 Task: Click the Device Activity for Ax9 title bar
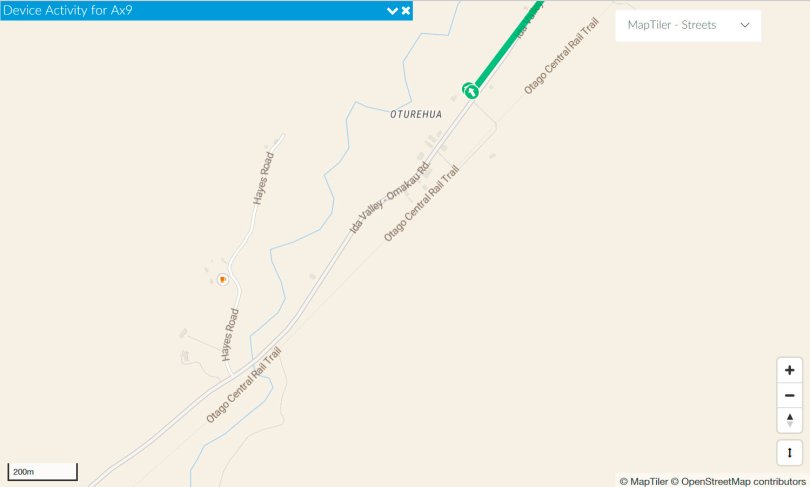tap(206, 10)
